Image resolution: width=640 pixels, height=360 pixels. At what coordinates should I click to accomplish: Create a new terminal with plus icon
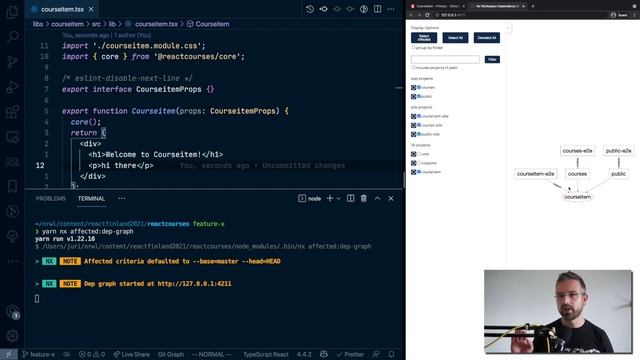329,198
